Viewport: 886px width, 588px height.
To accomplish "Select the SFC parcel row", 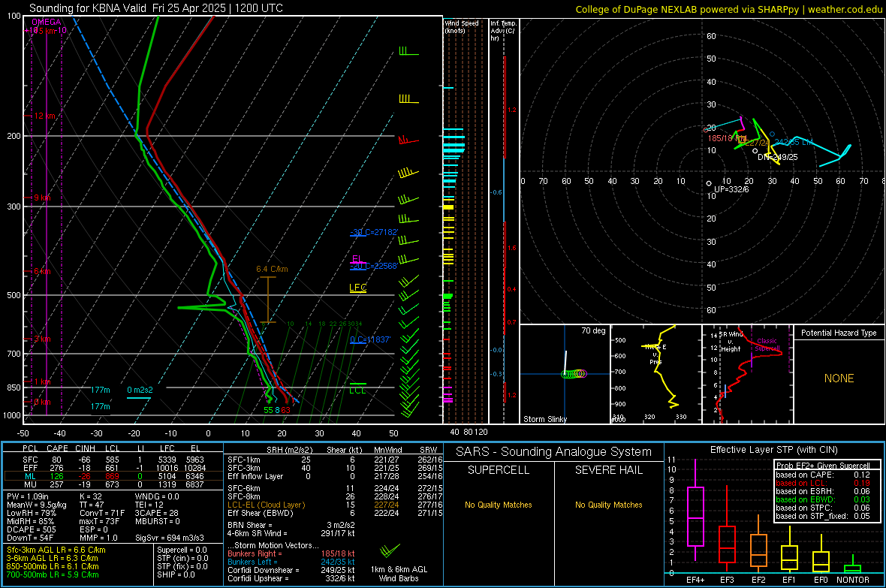I will click(x=113, y=460).
